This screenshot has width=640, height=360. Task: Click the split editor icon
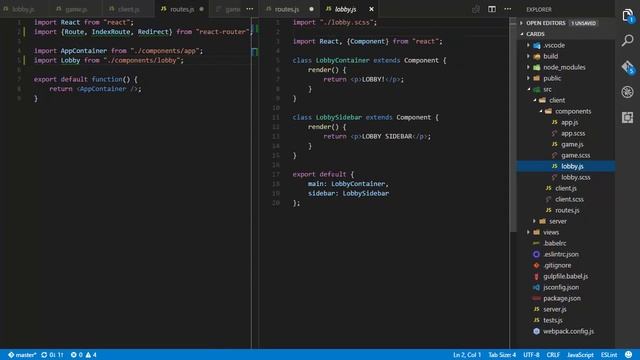pyautogui.click(x=492, y=9)
